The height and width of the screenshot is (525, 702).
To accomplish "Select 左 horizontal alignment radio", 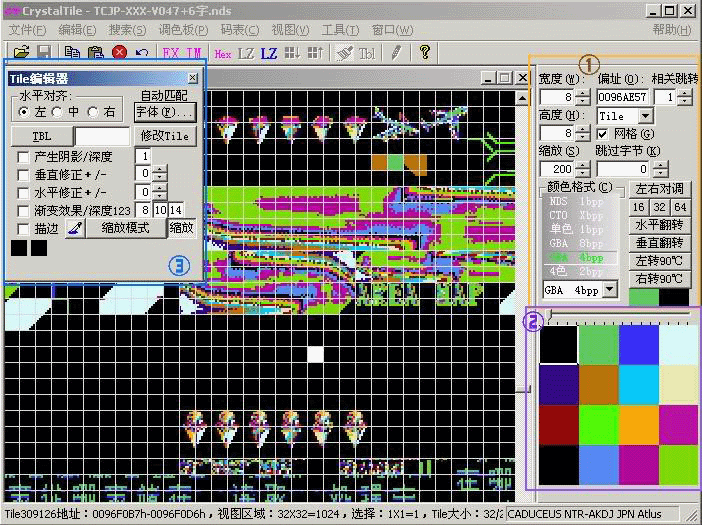I will tap(24, 111).
